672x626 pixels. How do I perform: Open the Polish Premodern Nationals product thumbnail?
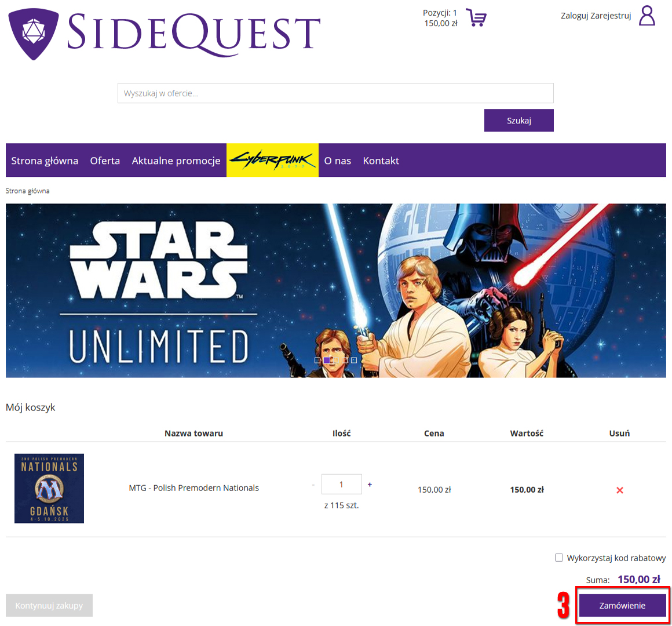tap(49, 489)
